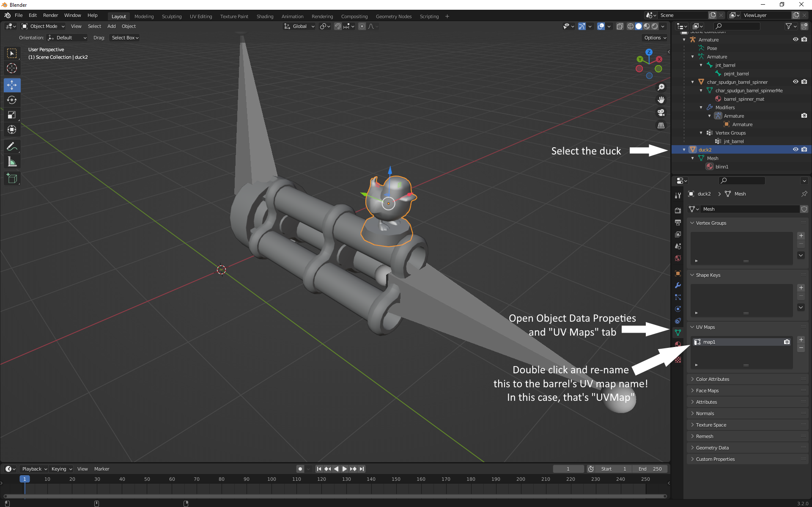Disable duck2 in renders camera icon
812x507 pixels.
coord(804,149)
